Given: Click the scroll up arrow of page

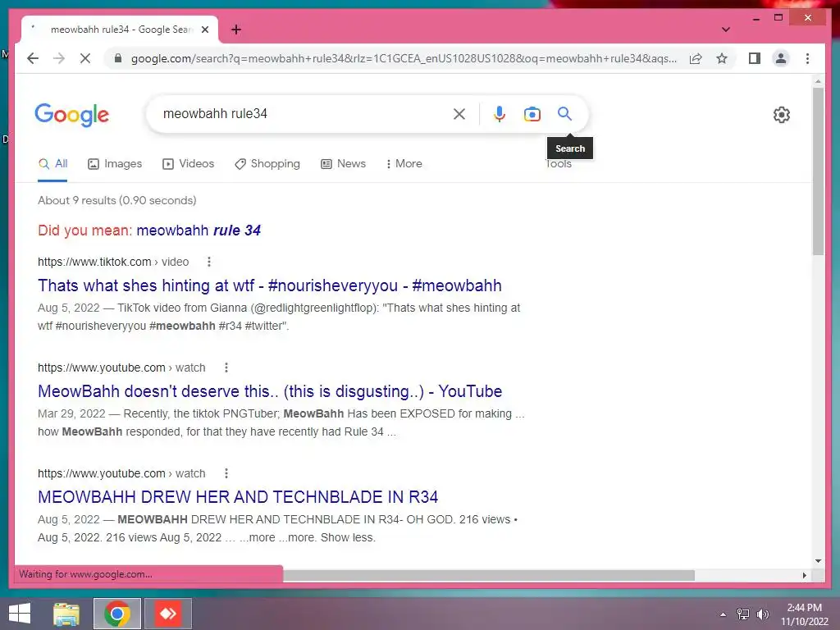Looking at the screenshot, I should point(818,81).
